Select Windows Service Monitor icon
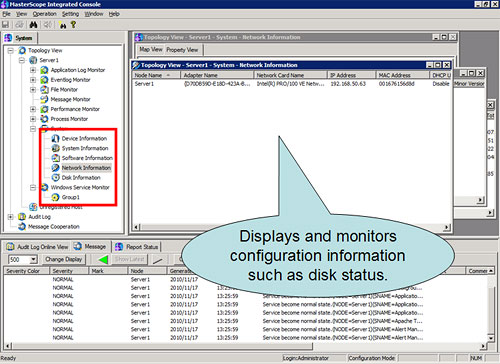The width and height of the screenshot is (500, 364). point(44,187)
